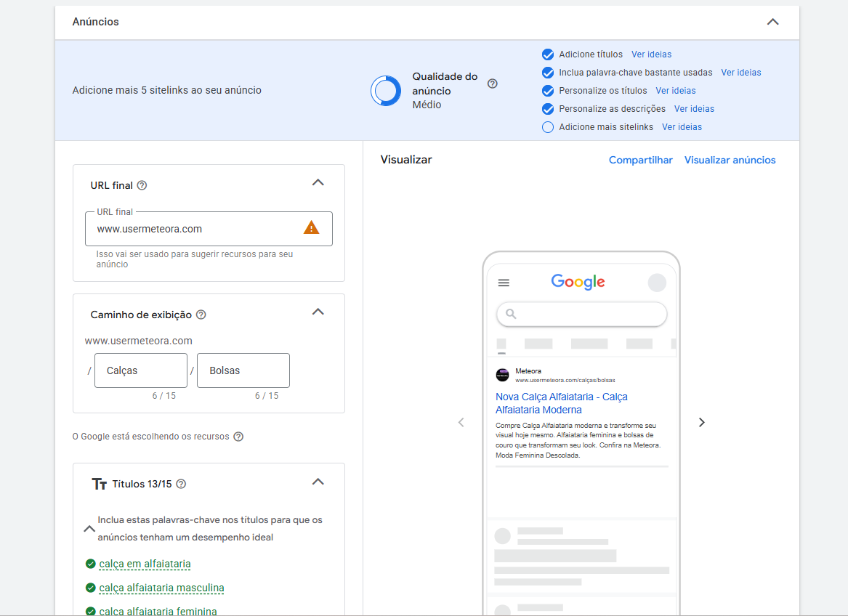Open help icon next to Títulos 13/15
This screenshot has height=616, width=848.
click(x=181, y=484)
